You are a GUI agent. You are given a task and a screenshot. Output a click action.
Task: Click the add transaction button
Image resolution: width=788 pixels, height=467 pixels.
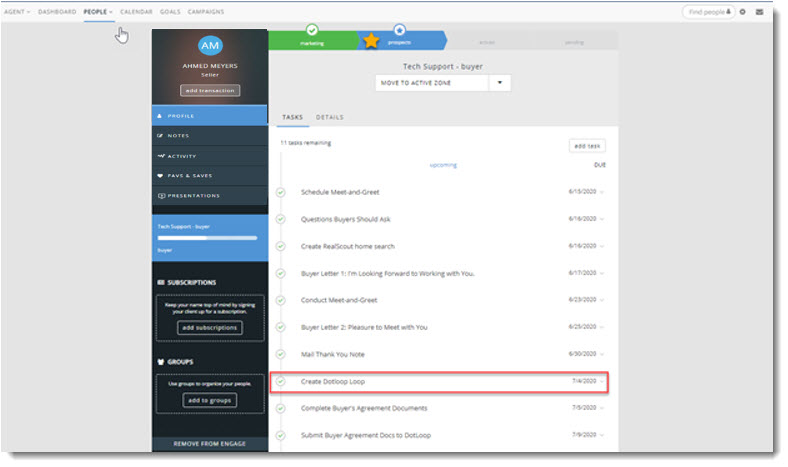(x=210, y=90)
